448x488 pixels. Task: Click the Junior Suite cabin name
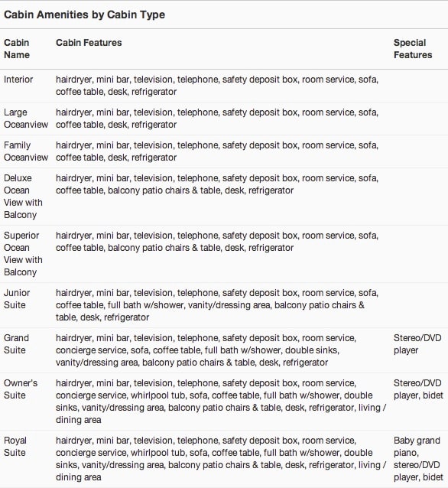point(17,299)
